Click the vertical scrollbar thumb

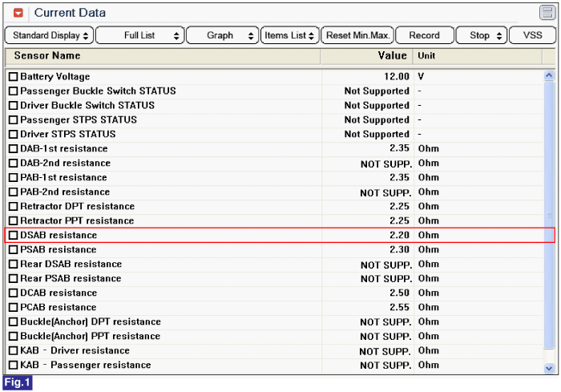549,215
